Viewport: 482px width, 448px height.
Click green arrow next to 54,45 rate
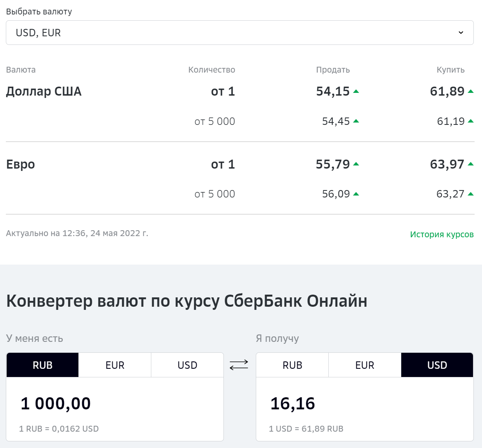[x=356, y=121]
